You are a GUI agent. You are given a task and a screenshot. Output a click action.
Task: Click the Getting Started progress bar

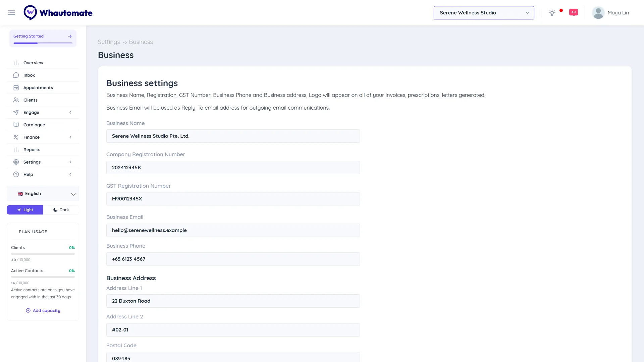tap(43, 43)
